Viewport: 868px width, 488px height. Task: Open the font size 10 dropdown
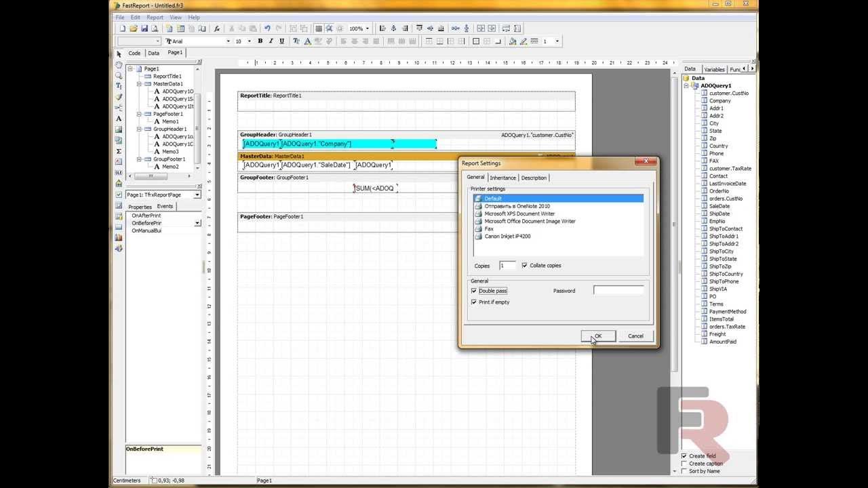[x=250, y=41]
